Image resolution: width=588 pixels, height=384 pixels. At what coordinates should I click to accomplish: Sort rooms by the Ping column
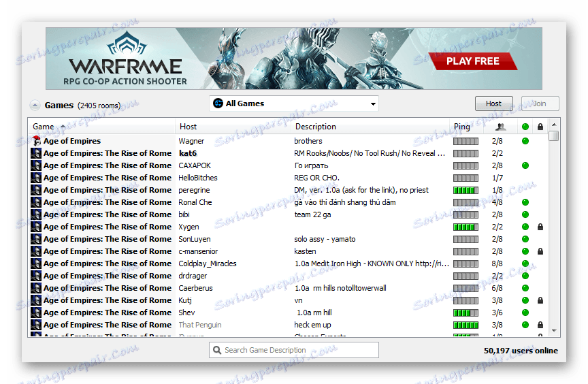point(465,127)
